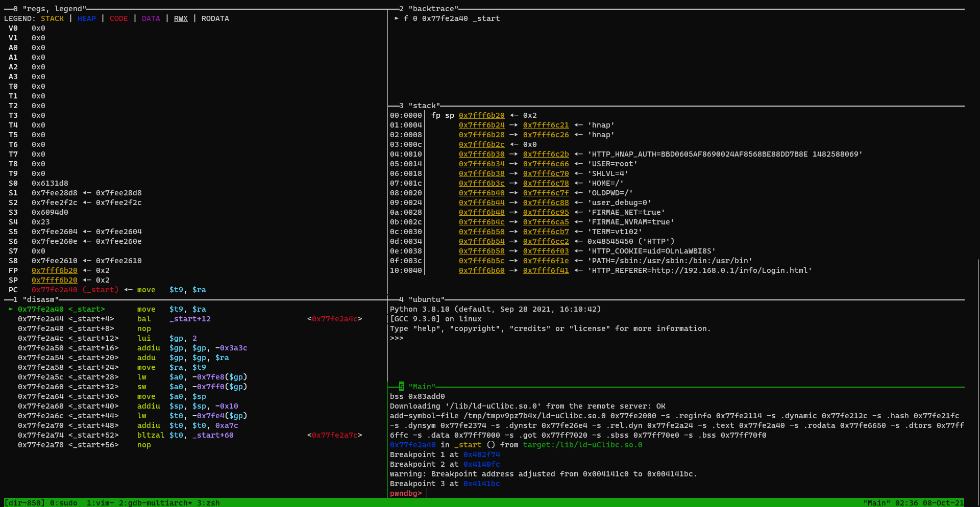Viewport: 980px width, 507px height.
Task: Click pointer 0x7fff6c2b for HTTP_HNAP_AUTH
Action: coord(546,154)
